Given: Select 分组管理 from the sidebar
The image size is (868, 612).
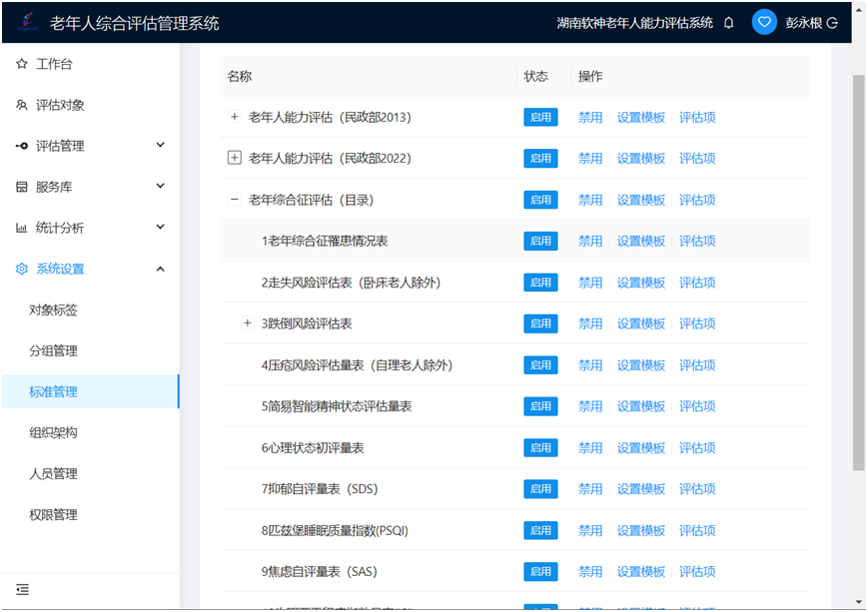Looking at the screenshot, I should 53,350.
